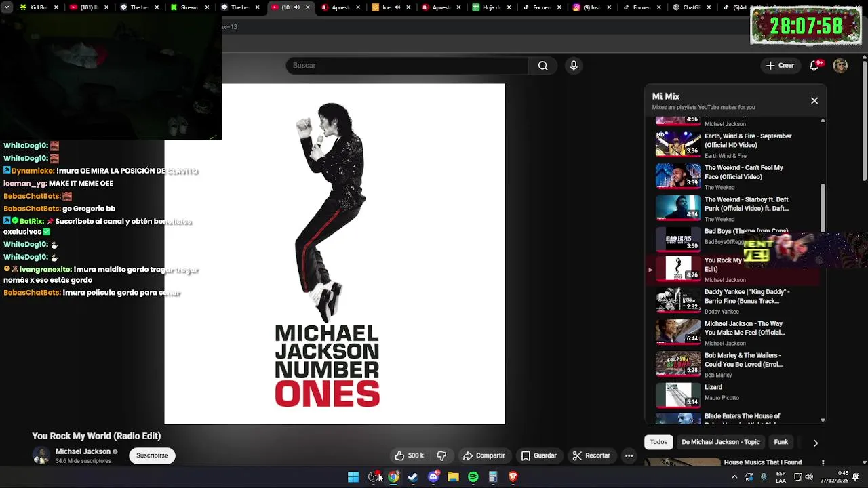This screenshot has height=488, width=868.
Task: Switch to ChatGPT browser tab
Action: click(692, 7)
